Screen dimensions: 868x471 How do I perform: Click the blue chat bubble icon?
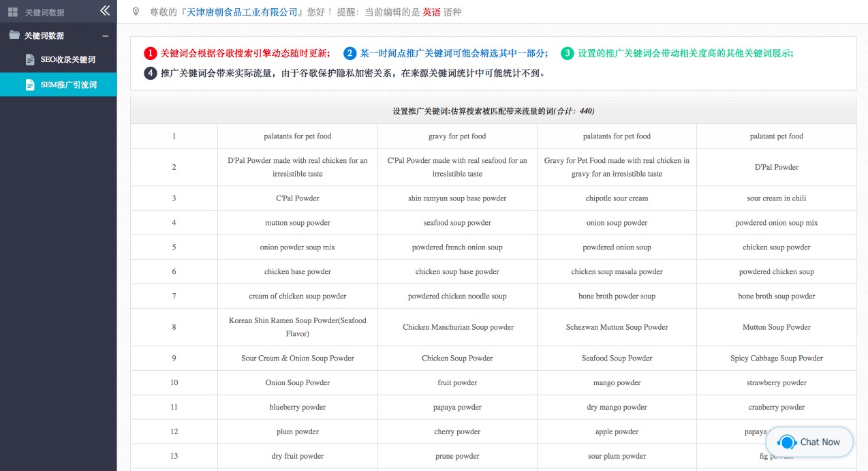point(786,442)
